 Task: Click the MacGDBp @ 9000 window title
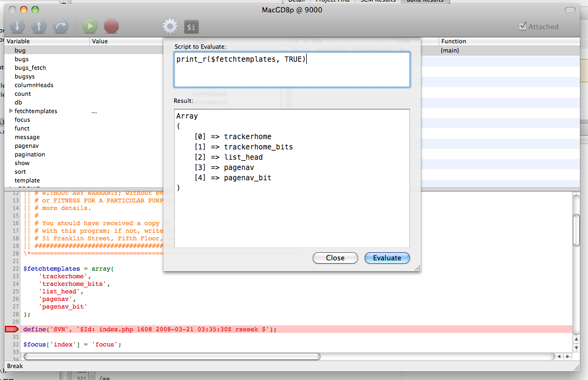[292, 10]
